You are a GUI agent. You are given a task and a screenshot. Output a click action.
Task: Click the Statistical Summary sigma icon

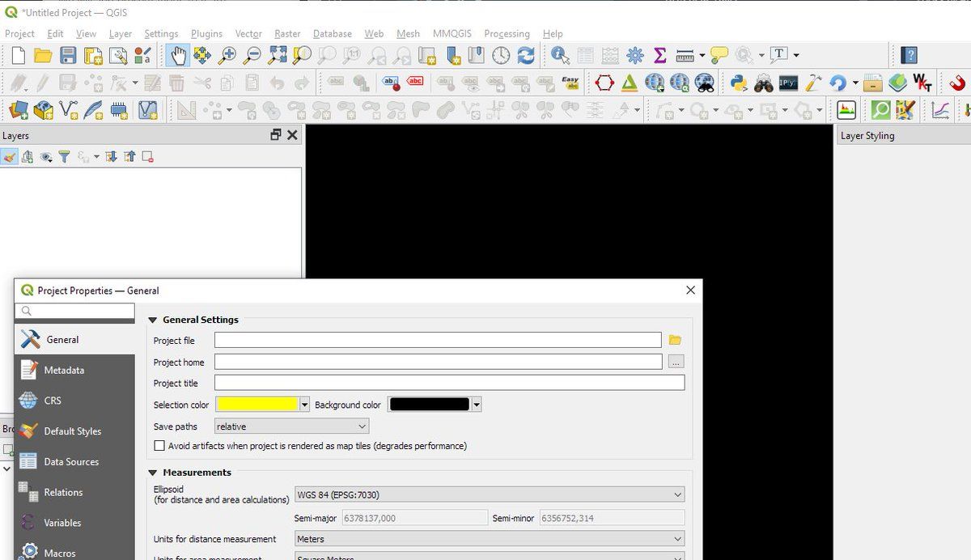coord(659,55)
